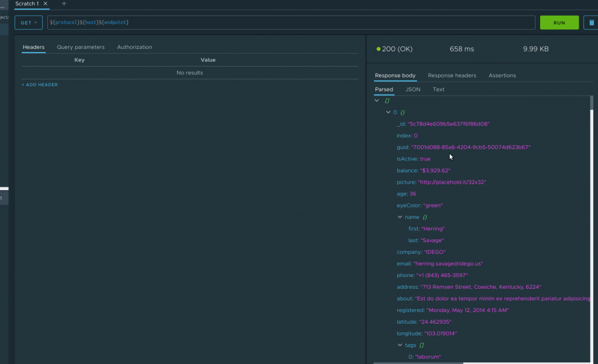Click the guid value string
This screenshot has height=364, width=598.
pos(471,147)
